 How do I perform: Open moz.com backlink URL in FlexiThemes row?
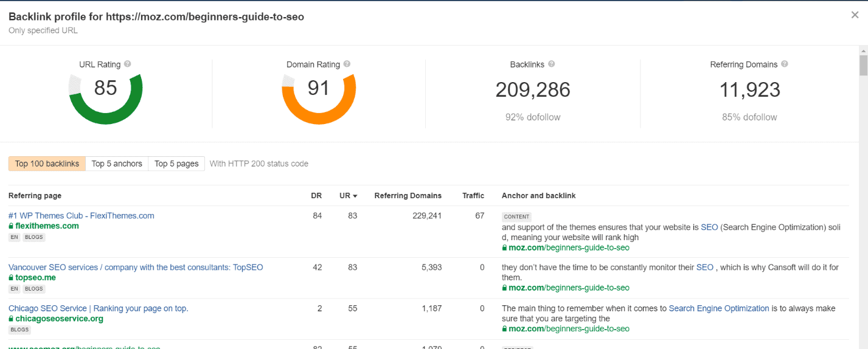[569, 248]
